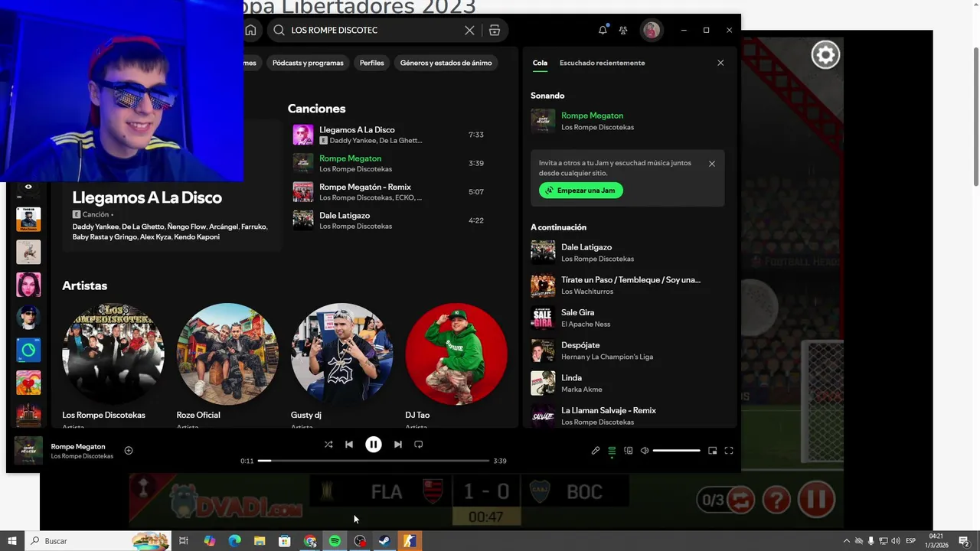Toggle repeat mode
Image resolution: width=980 pixels, height=551 pixels.
click(419, 444)
